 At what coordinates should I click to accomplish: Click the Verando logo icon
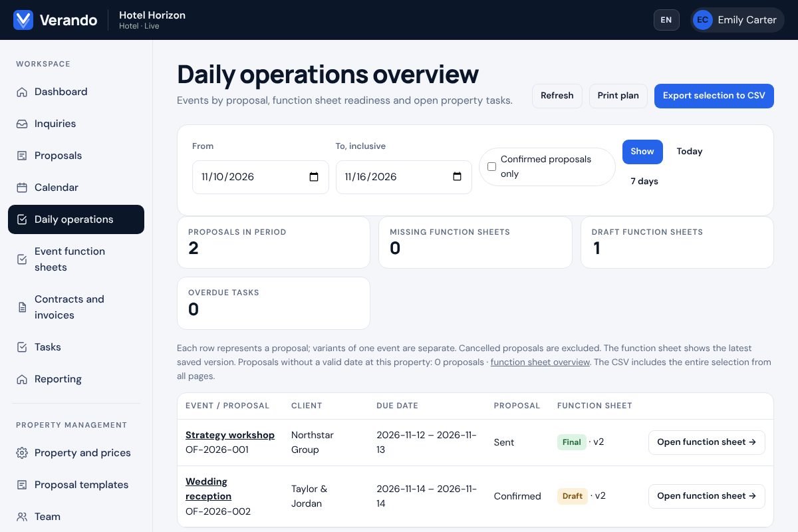(23, 20)
